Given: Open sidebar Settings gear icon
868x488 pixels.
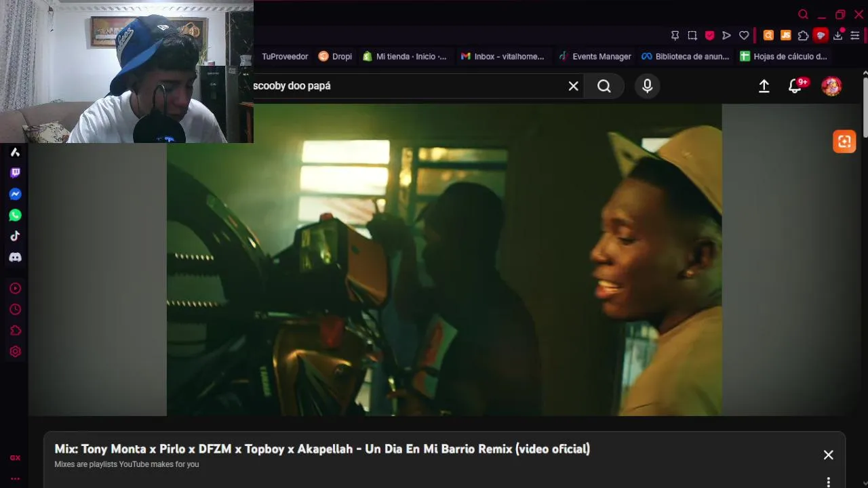Looking at the screenshot, I should tap(15, 351).
